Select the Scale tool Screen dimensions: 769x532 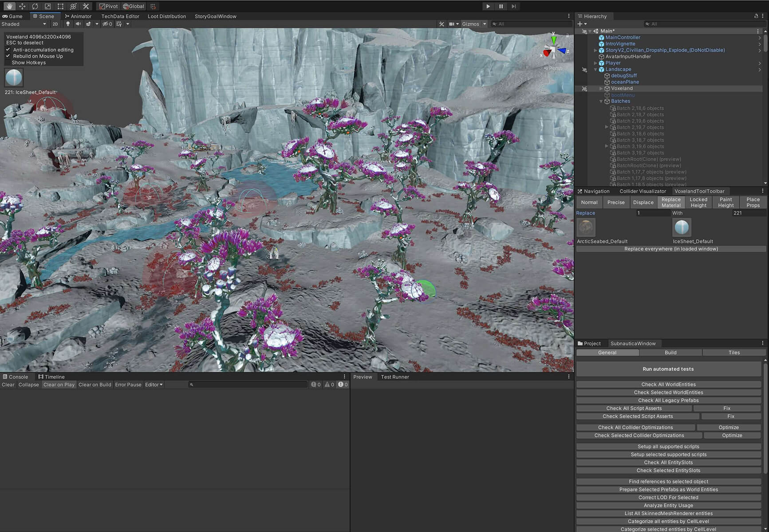click(x=47, y=6)
